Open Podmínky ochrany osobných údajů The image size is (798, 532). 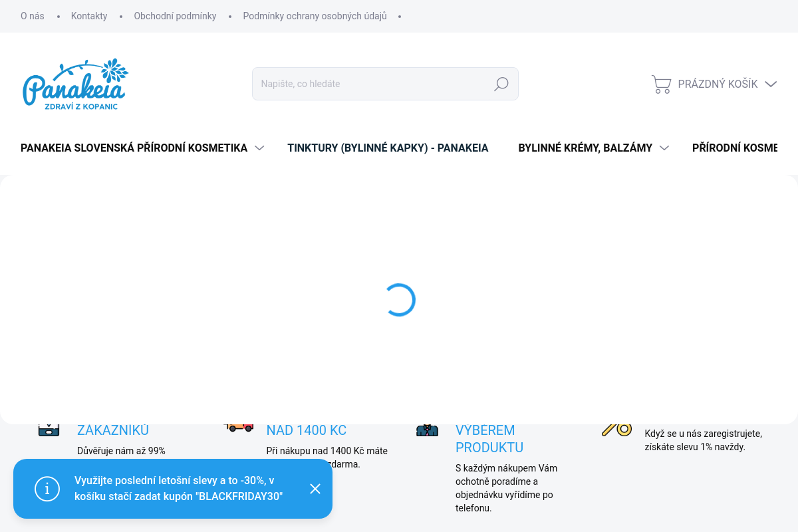[x=315, y=16]
